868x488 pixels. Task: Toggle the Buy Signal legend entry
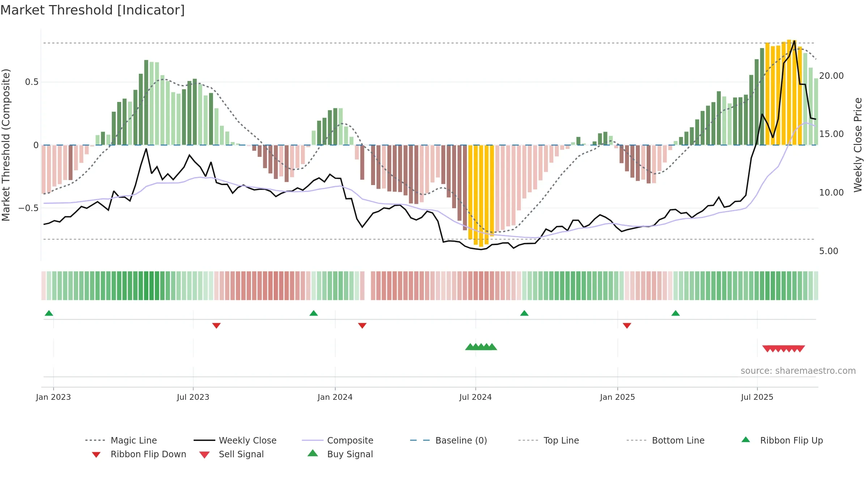click(340, 454)
